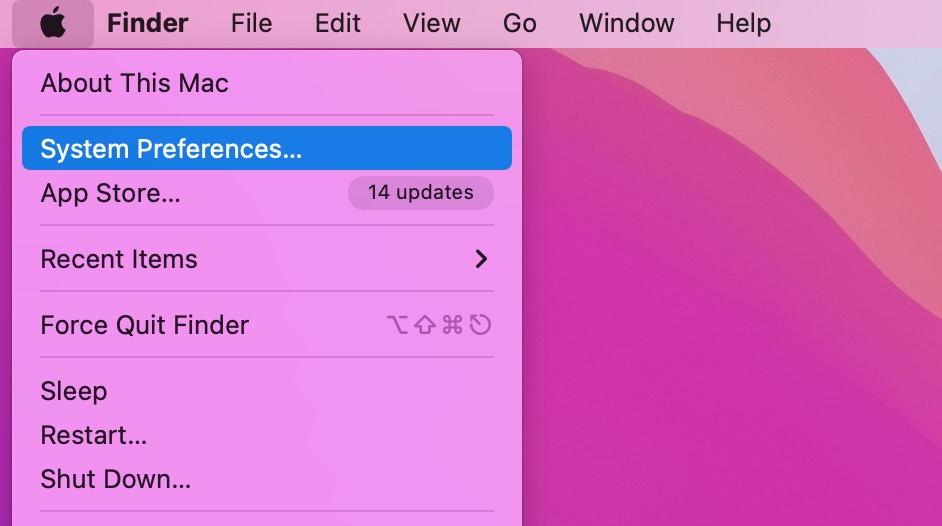Screen dimensions: 942x526
Task: Open the Window menu
Action: (x=627, y=23)
